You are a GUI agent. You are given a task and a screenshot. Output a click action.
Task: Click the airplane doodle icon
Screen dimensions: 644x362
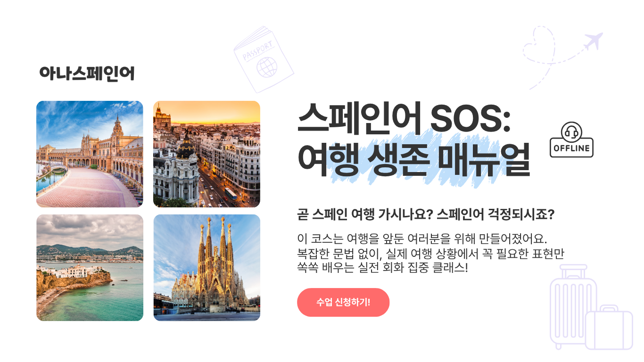[593, 41]
